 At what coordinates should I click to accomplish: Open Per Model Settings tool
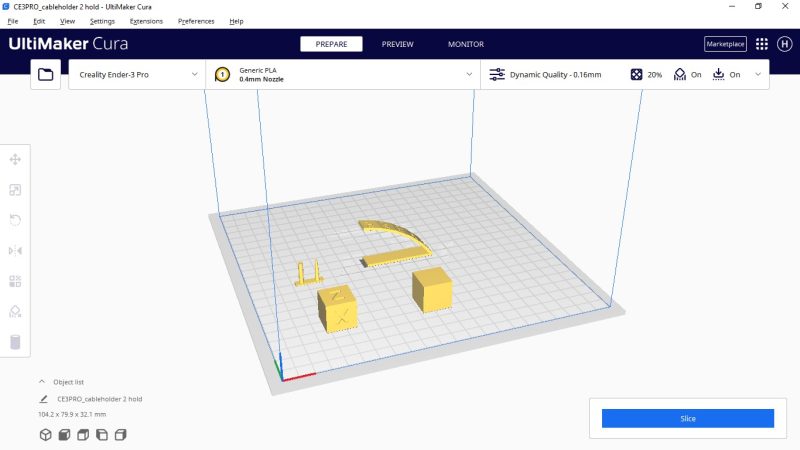pos(15,281)
